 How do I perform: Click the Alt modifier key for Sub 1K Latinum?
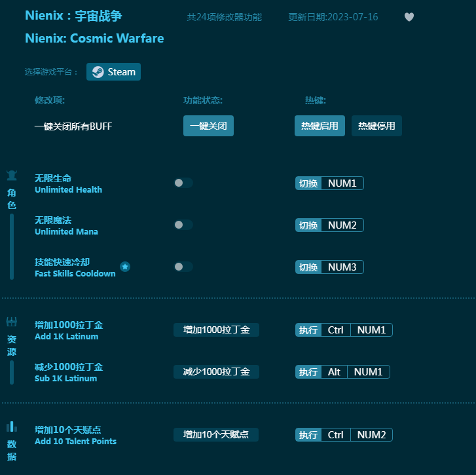pos(334,371)
